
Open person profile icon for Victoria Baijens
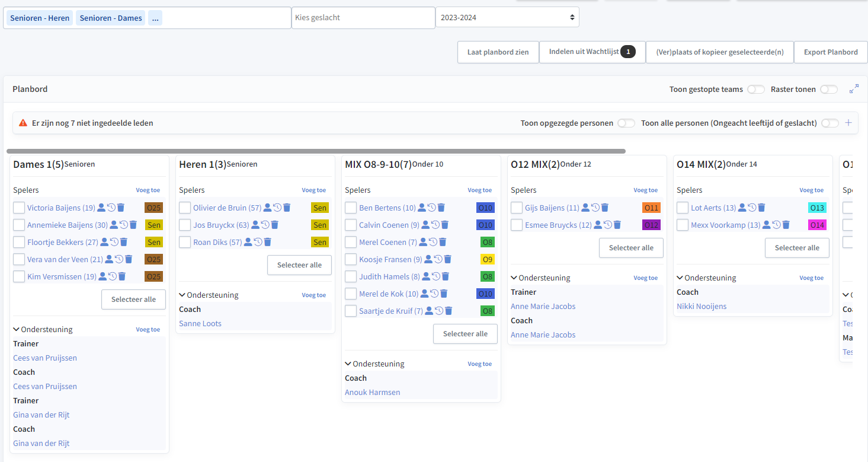pos(101,208)
